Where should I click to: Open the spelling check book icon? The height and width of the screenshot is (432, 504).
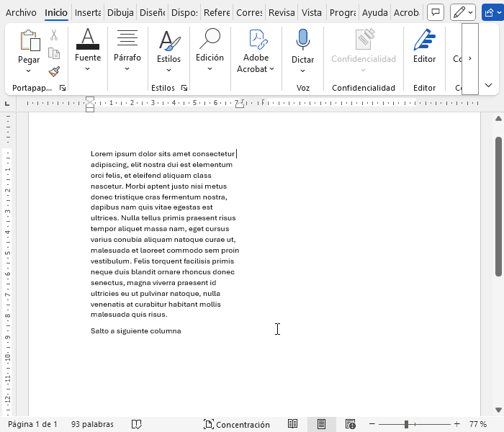[x=136, y=424]
